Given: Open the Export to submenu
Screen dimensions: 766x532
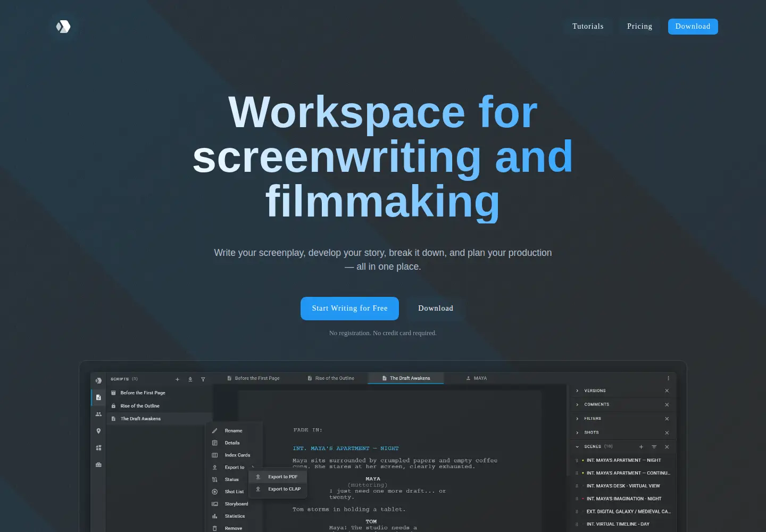Looking at the screenshot, I should (234, 468).
